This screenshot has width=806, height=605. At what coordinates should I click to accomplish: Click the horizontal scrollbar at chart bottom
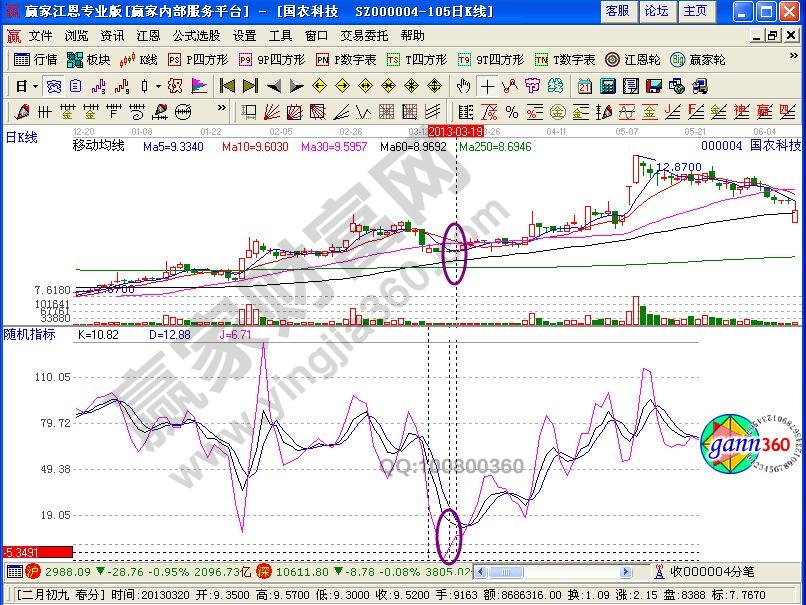tap(560, 572)
